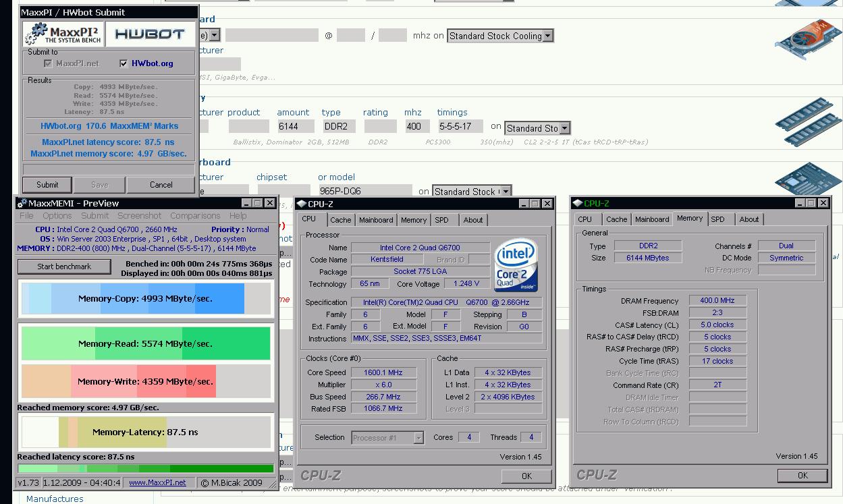This screenshot has height=504, width=843.
Task: Click the Cancel button in HWbot dialog
Action: (161, 184)
